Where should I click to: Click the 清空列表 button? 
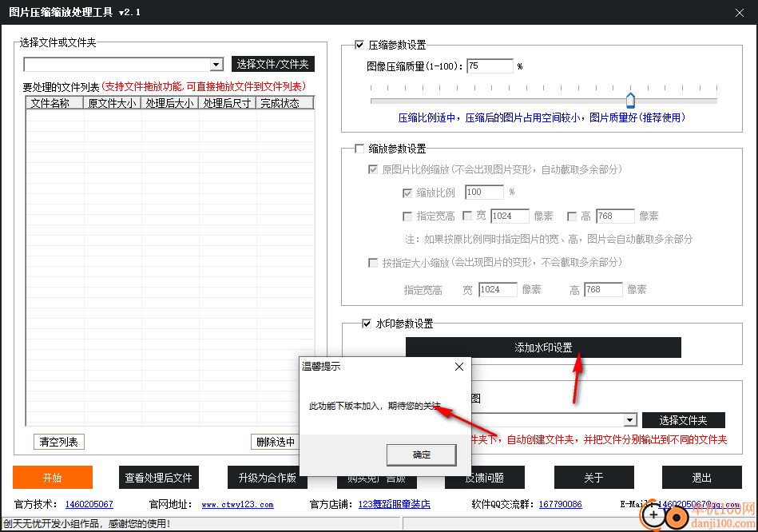(58, 442)
